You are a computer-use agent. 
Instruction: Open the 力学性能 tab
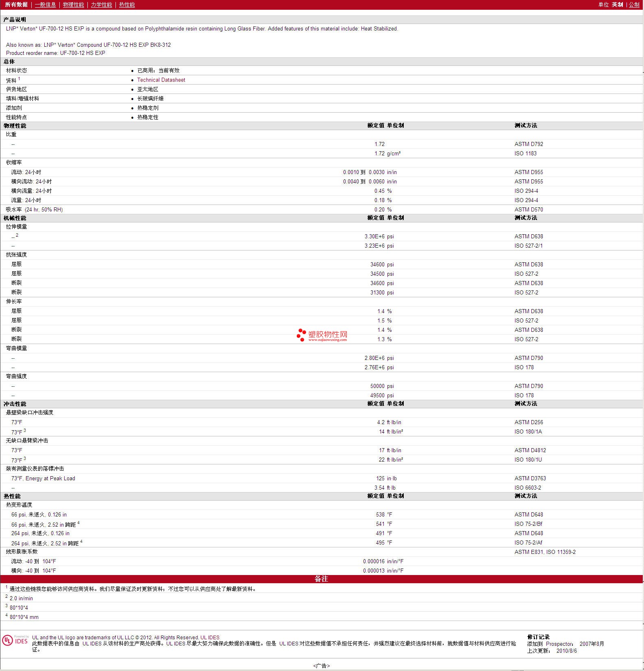101,4
